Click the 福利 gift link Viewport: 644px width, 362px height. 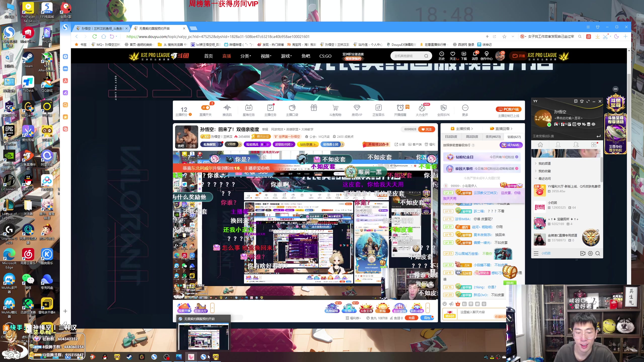(430, 144)
